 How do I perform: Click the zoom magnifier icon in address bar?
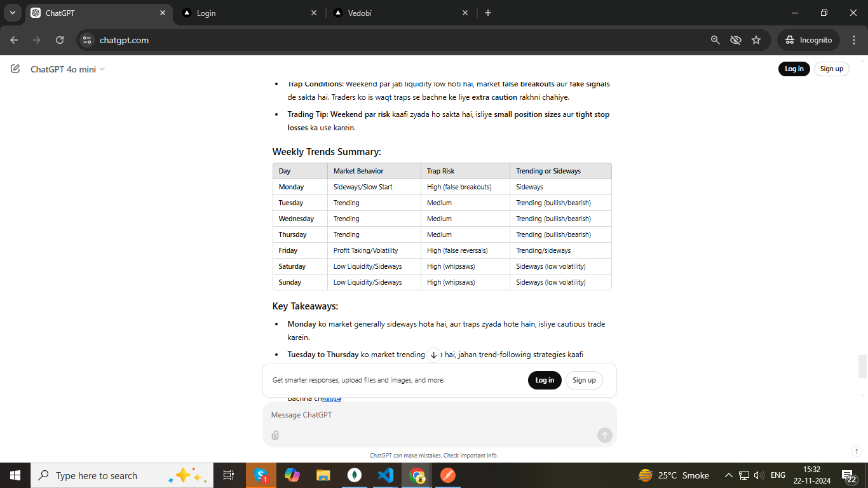tap(715, 40)
